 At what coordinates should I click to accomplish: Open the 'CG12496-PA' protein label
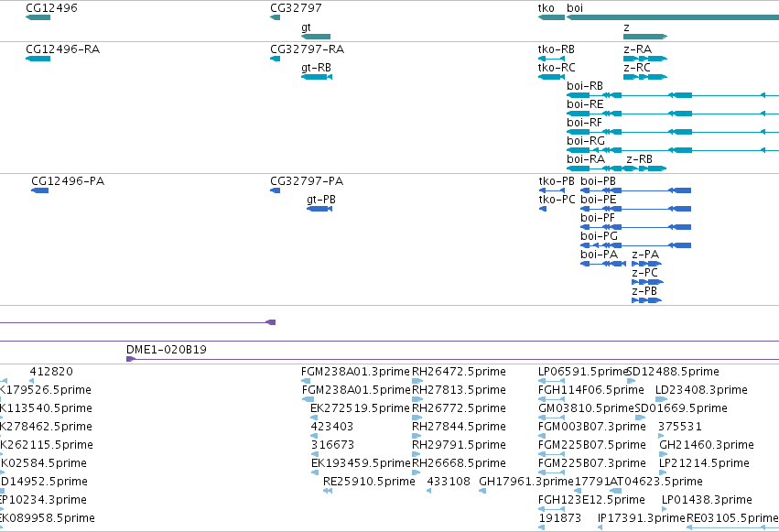pos(68,181)
